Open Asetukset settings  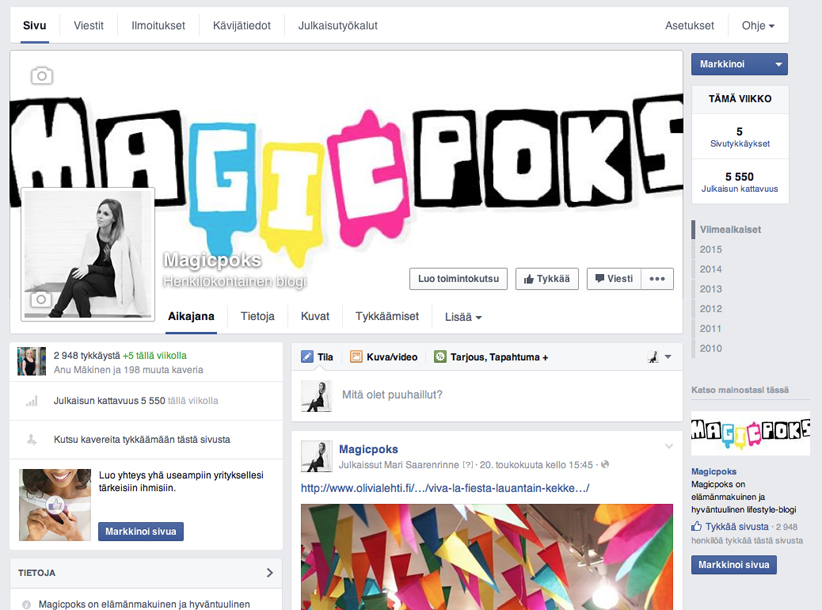tap(689, 26)
